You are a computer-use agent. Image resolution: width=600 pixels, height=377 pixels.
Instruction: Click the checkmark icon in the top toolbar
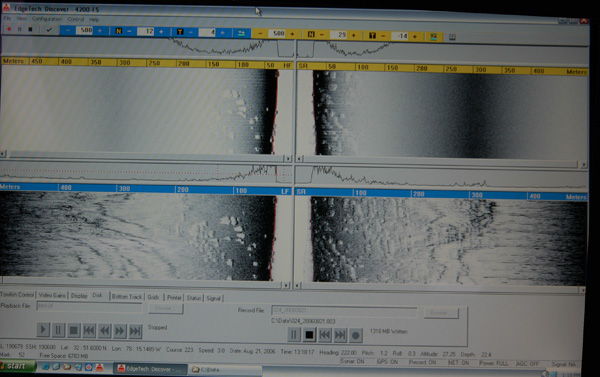point(49,29)
